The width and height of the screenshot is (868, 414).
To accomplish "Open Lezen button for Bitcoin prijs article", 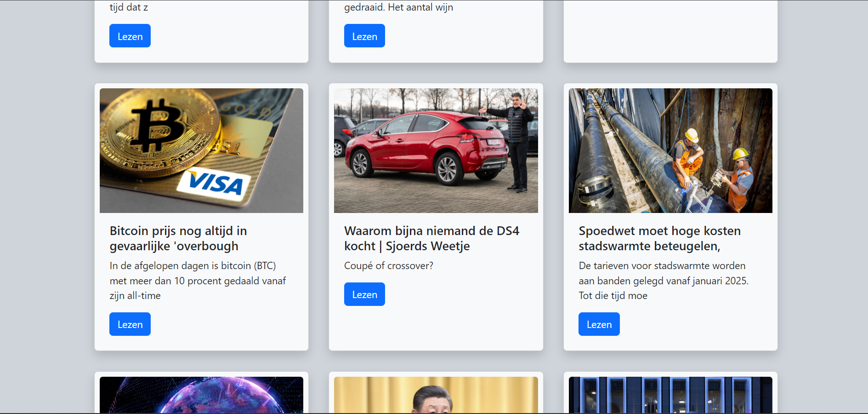I will (x=130, y=324).
